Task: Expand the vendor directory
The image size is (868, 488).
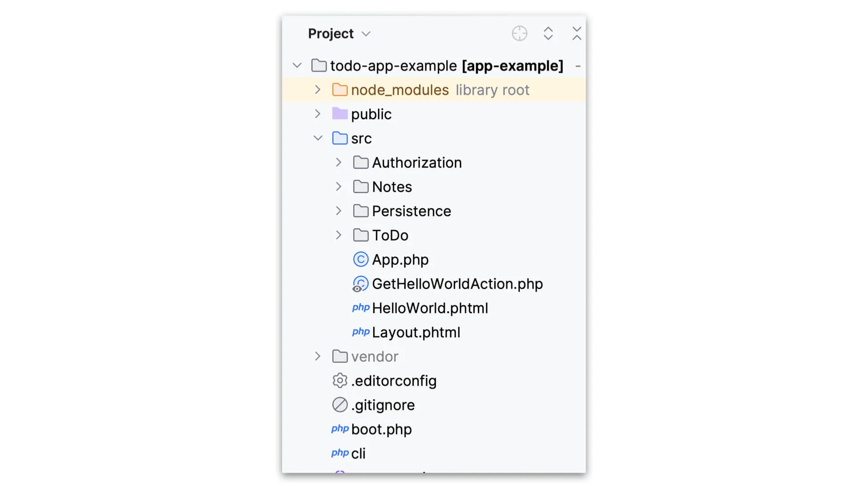Action: click(x=318, y=356)
